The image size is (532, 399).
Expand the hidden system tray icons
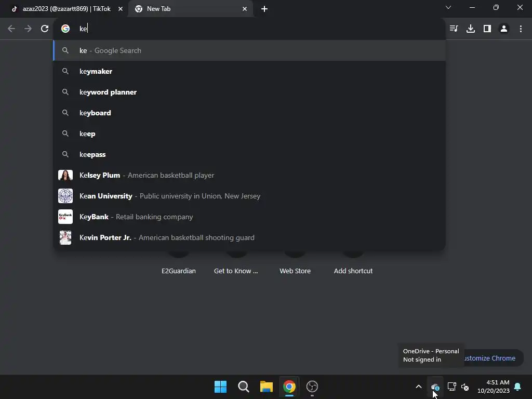[419, 387]
